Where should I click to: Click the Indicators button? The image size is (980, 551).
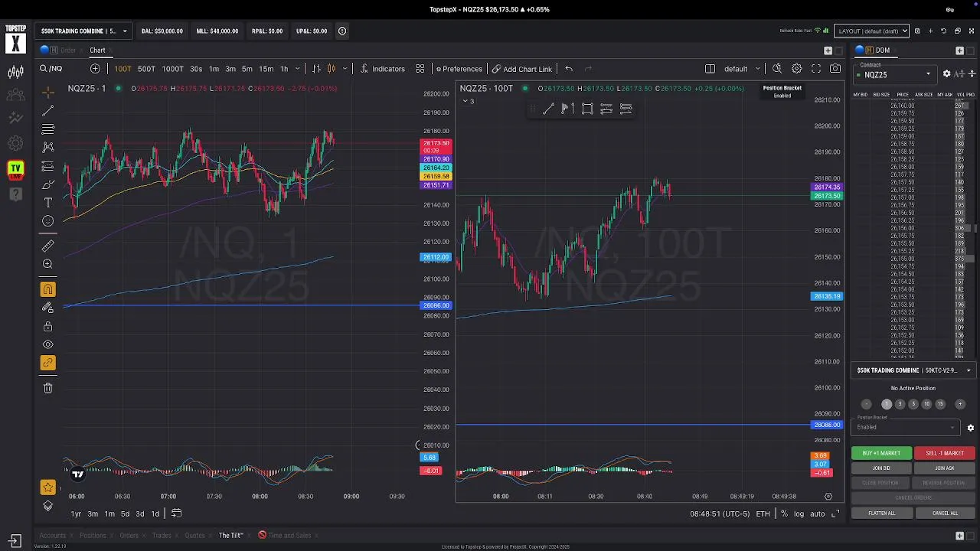click(x=381, y=69)
